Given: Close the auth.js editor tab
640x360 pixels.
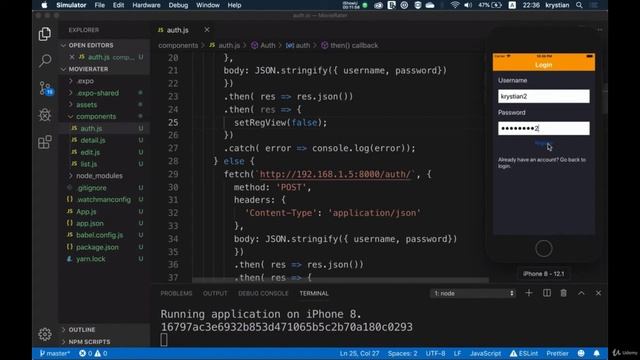Looking at the screenshot, I should (207, 30).
